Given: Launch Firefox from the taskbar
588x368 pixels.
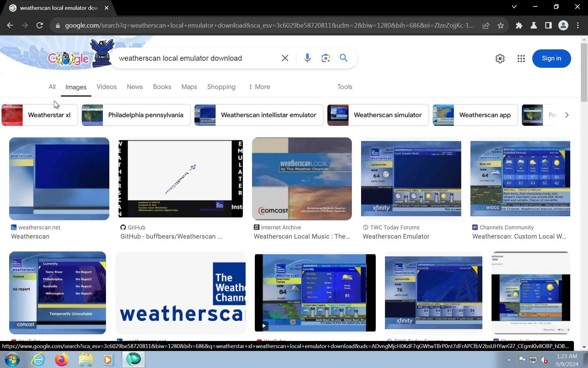Looking at the screenshot, I should [x=62, y=359].
